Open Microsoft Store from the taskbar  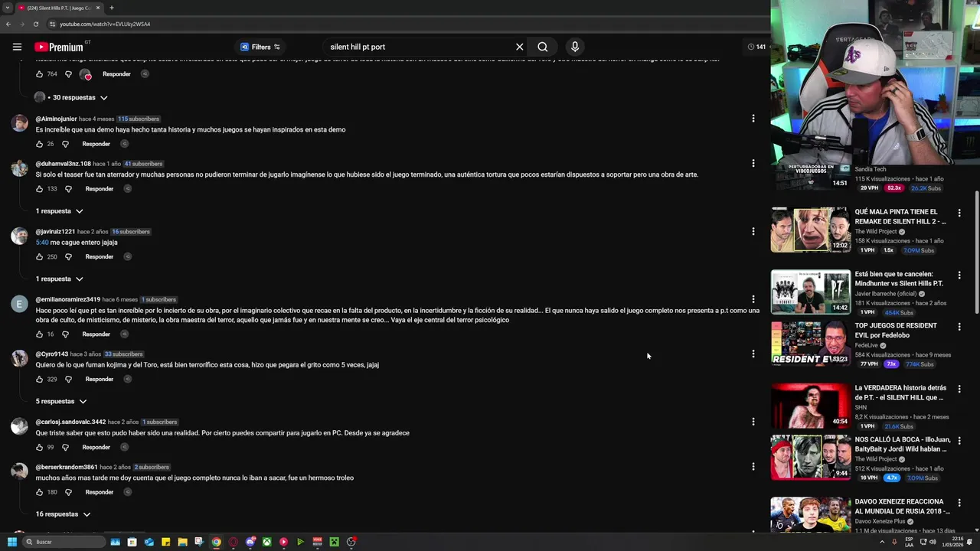coord(132,542)
